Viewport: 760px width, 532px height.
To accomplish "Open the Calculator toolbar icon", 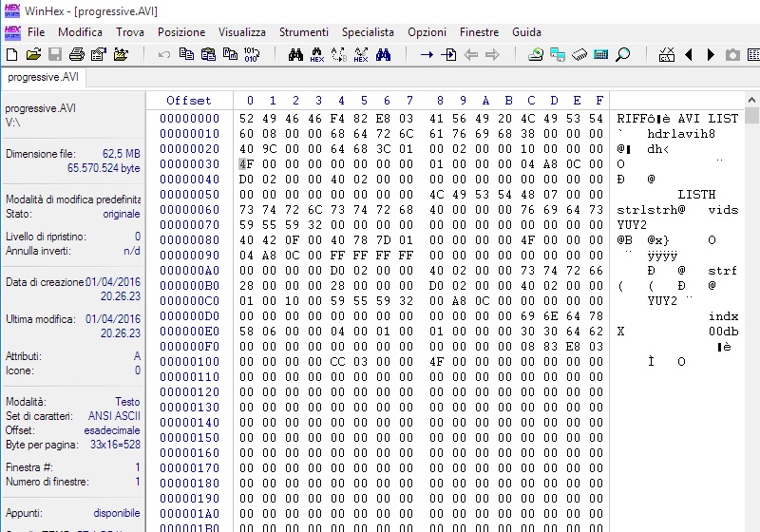I will 601,54.
